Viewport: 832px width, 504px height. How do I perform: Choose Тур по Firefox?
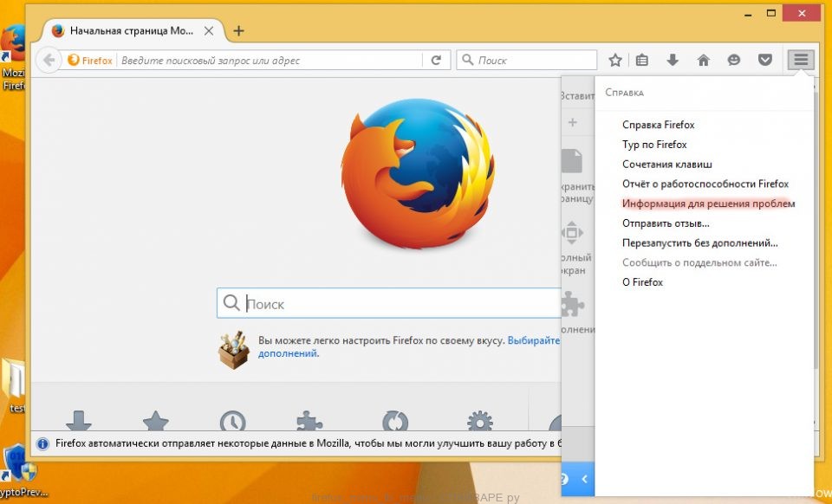point(654,144)
